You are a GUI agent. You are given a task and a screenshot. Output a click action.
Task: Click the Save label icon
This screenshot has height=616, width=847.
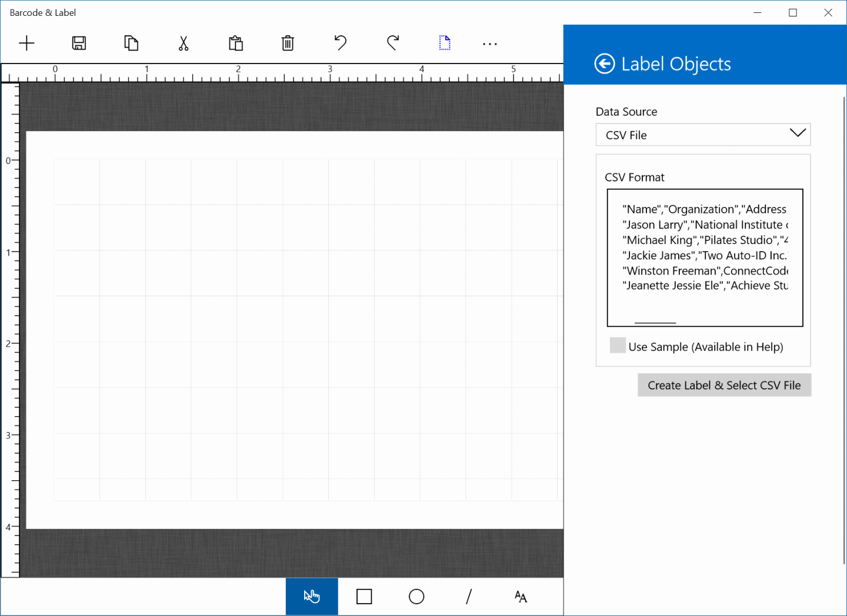pyautogui.click(x=79, y=43)
